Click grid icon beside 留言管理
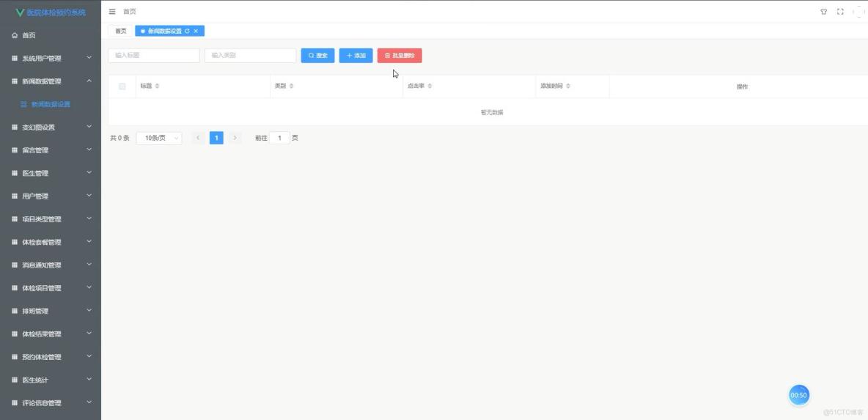The height and width of the screenshot is (420, 868). point(15,150)
